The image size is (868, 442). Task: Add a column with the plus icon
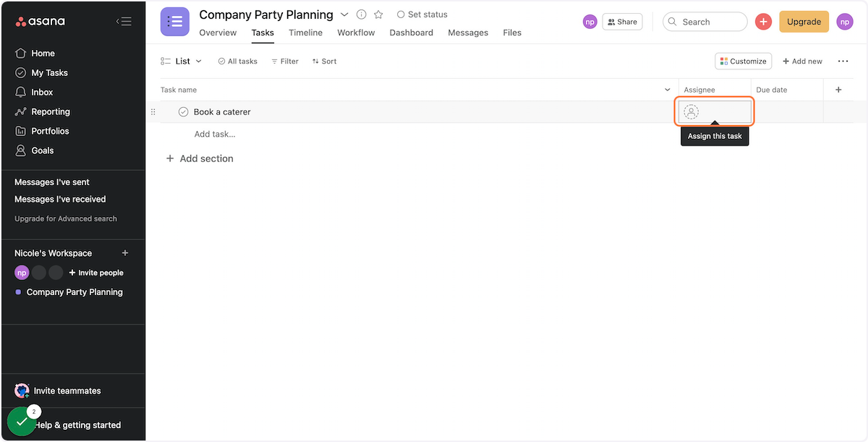tap(838, 90)
